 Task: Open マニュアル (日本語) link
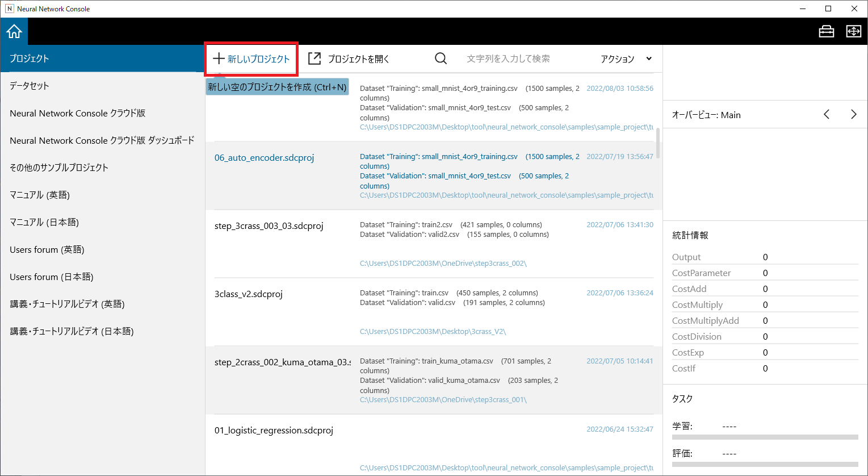point(44,222)
